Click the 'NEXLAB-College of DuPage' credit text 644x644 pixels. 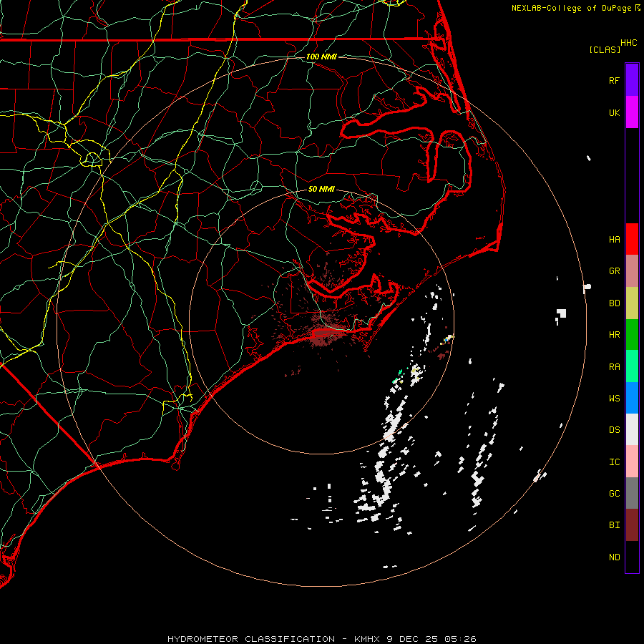571,8
